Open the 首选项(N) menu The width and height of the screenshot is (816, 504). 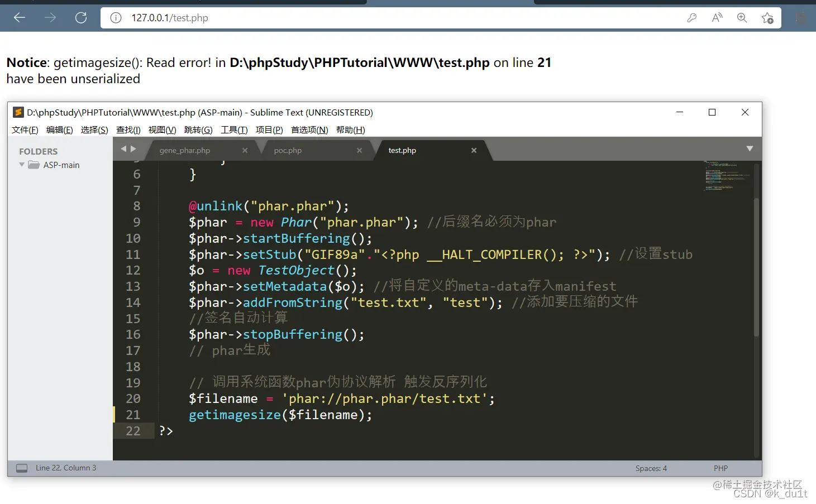coord(309,130)
